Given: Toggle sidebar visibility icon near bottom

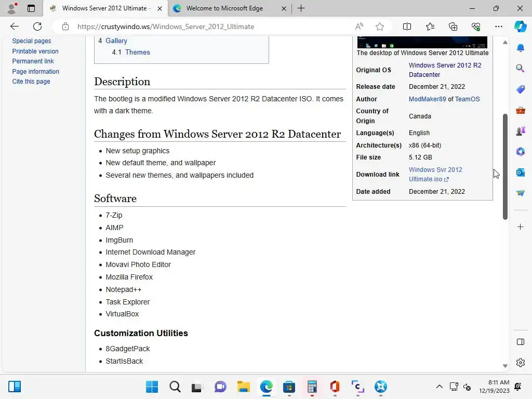Looking at the screenshot, I should [521, 342].
